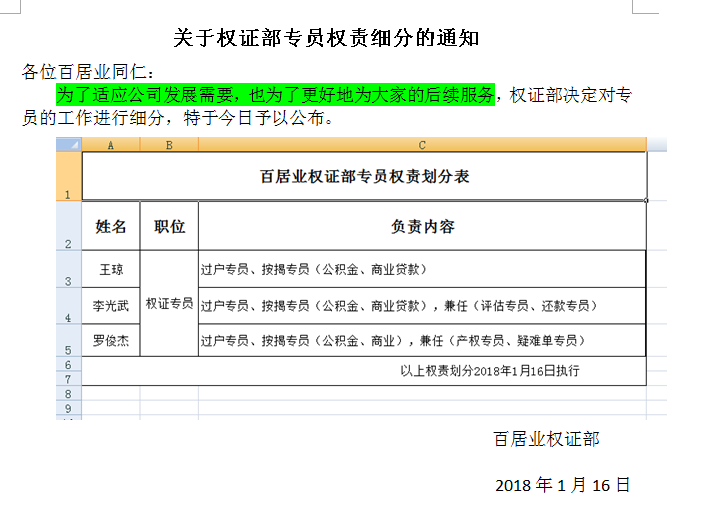Screen dimensions: 727x515
Task: Click the table title cell 百居业权证部专员权责划分表
Action: (x=364, y=177)
